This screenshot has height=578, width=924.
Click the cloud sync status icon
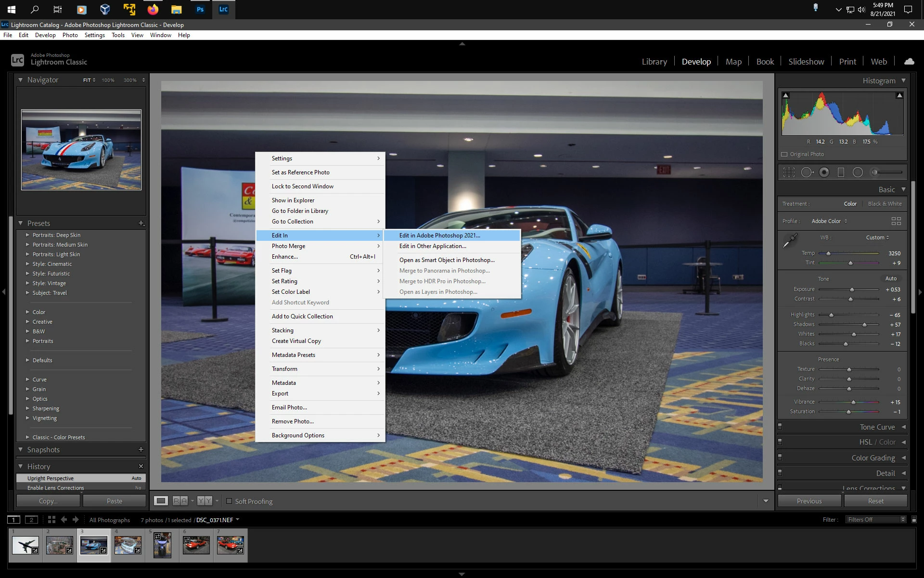[x=909, y=62]
